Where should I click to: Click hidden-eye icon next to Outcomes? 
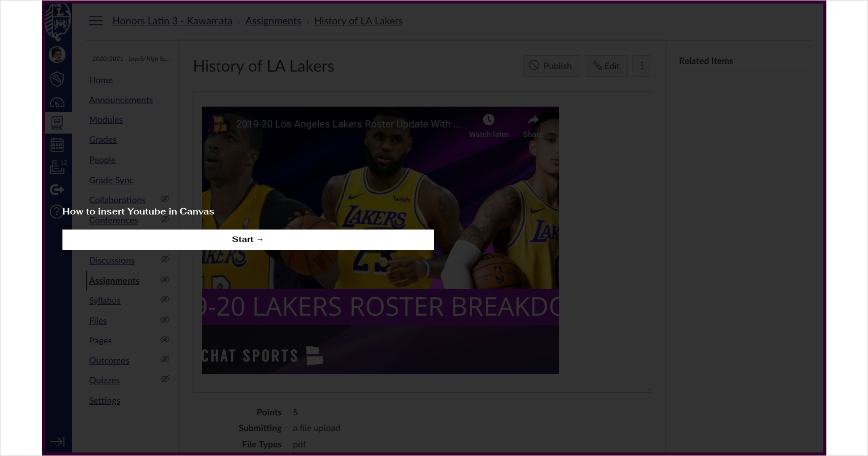click(x=165, y=359)
